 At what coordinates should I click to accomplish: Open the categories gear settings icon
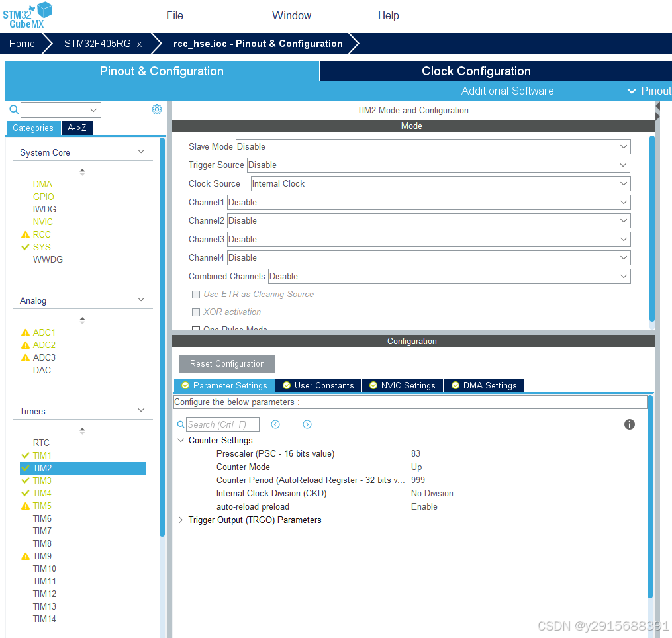click(x=157, y=109)
